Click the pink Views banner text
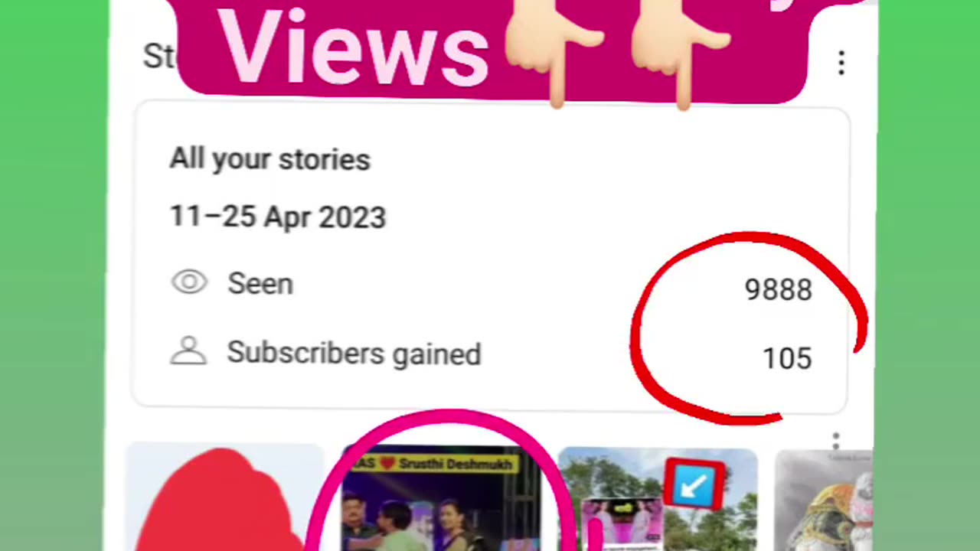The height and width of the screenshot is (551, 980). tap(354, 48)
